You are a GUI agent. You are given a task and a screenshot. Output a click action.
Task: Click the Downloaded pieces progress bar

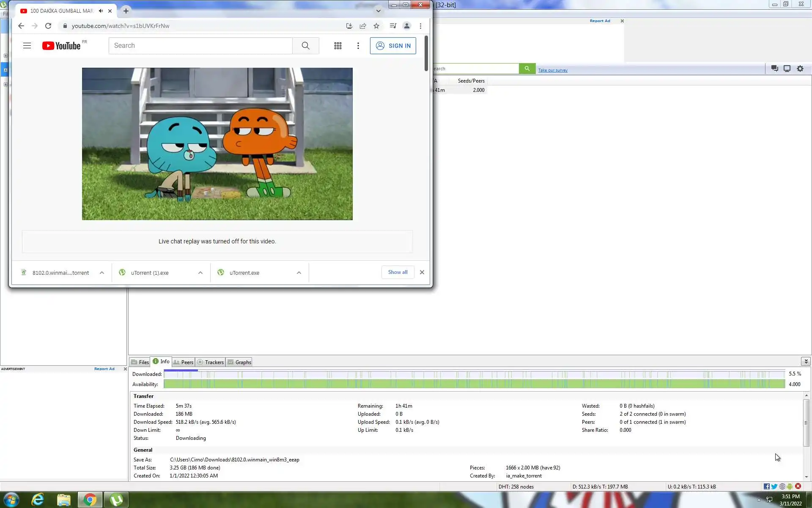pos(474,374)
